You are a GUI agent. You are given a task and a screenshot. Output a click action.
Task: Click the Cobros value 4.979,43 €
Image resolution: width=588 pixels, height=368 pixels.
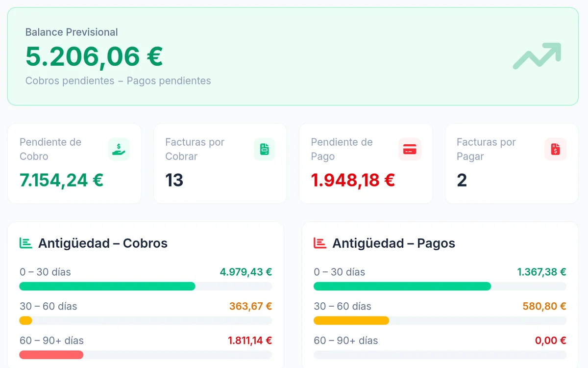point(245,272)
